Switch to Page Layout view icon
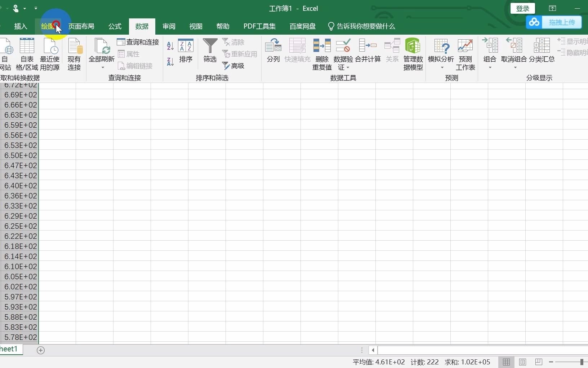 coord(522,362)
